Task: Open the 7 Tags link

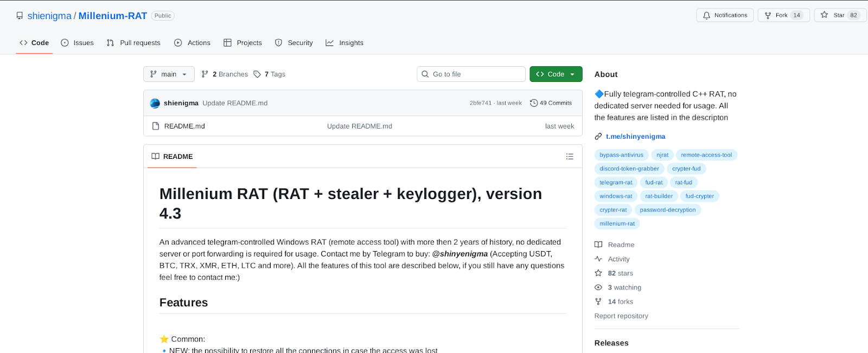Action: click(x=270, y=74)
